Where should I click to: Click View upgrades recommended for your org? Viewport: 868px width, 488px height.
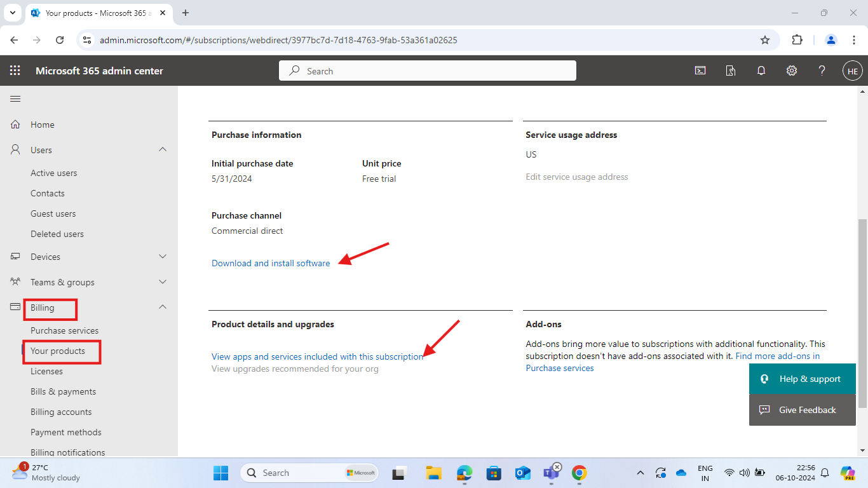295,369
